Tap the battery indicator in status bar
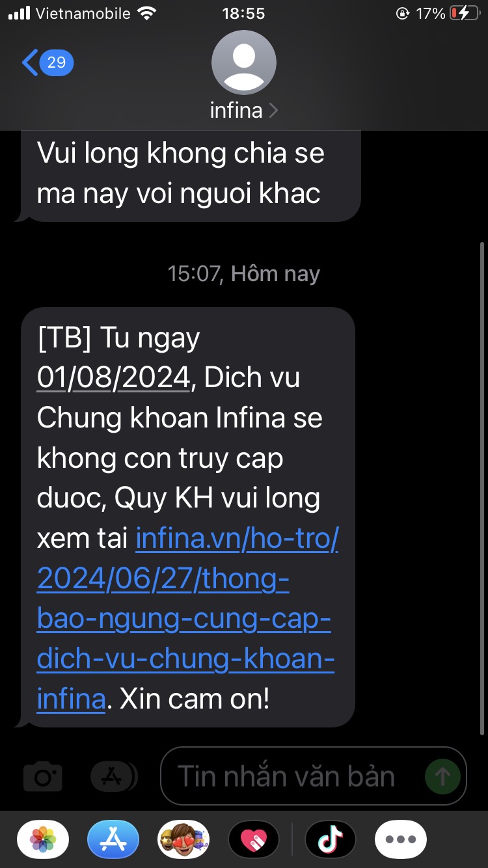 point(465,14)
